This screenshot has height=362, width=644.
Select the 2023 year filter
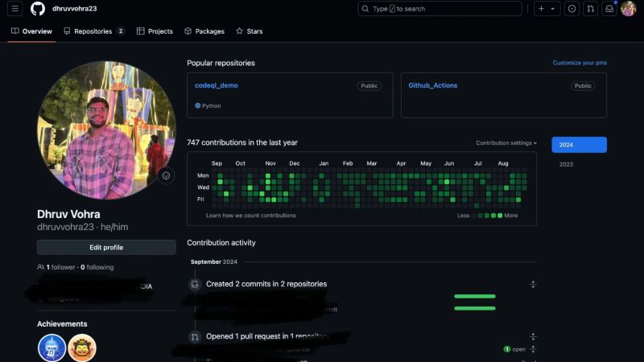(566, 164)
